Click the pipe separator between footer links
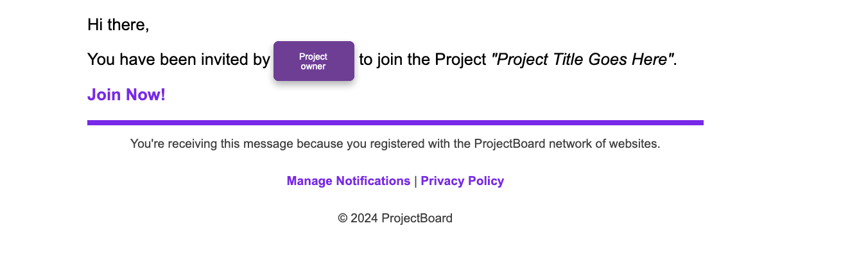The image size is (868, 266). coord(415,181)
